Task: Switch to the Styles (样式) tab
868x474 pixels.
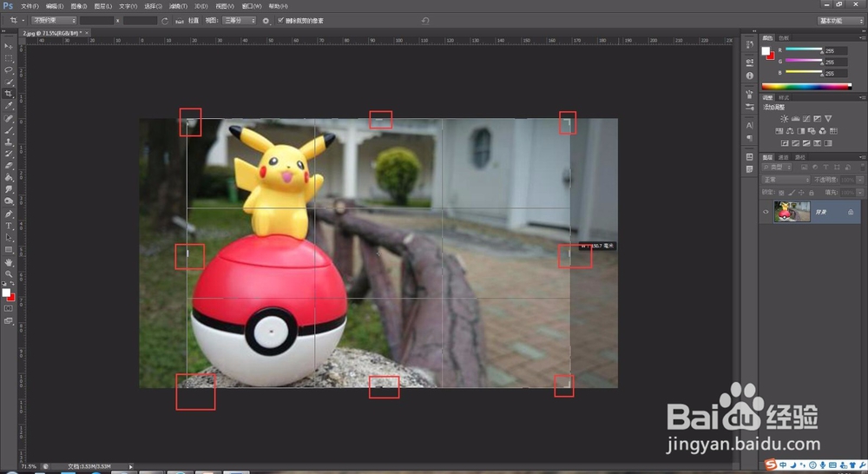Action: coord(784,97)
